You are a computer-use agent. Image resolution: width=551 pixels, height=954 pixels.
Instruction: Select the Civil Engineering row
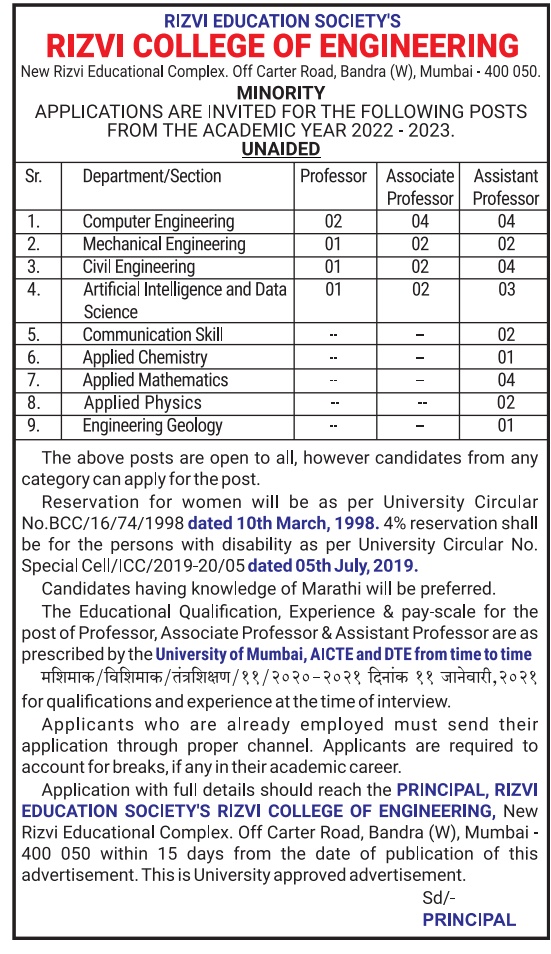tap(281, 267)
